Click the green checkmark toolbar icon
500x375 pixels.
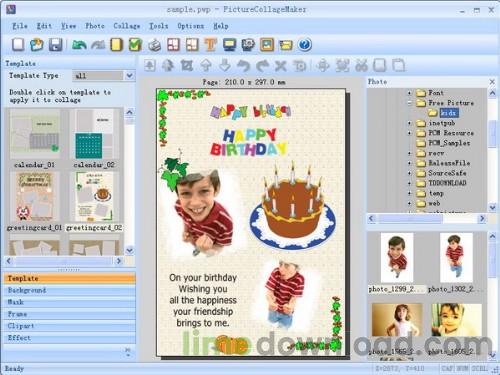pos(135,45)
